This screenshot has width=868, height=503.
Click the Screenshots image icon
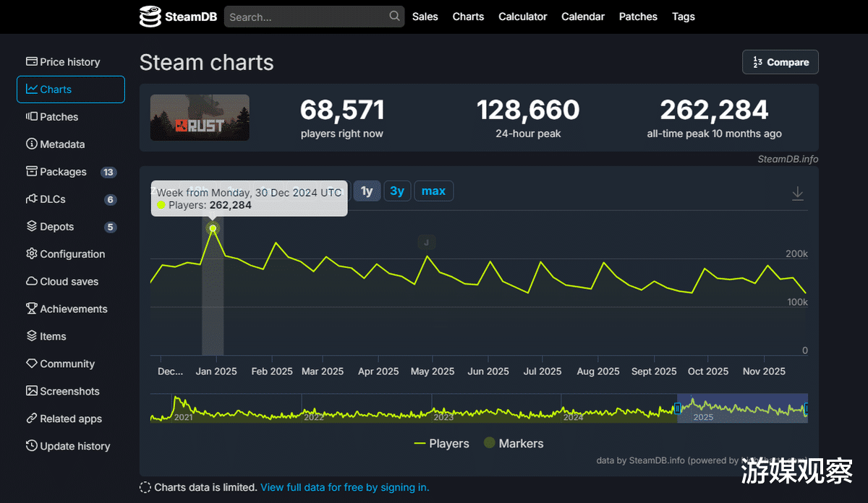point(32,391)
